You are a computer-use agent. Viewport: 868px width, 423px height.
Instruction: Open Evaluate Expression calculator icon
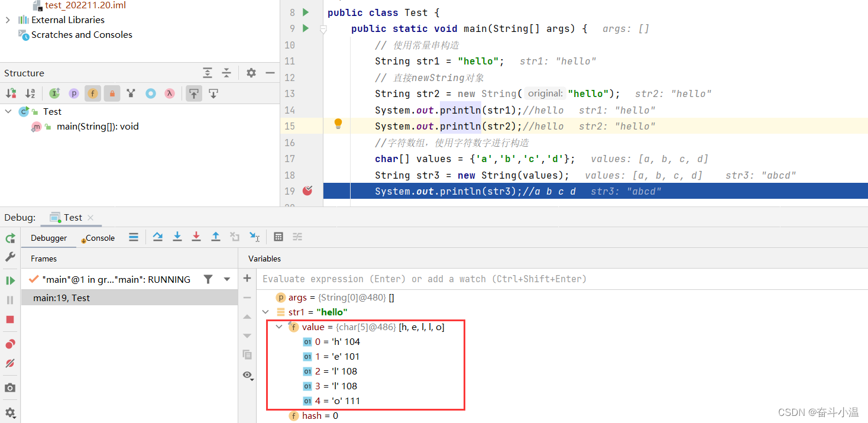tap(278, 237)
